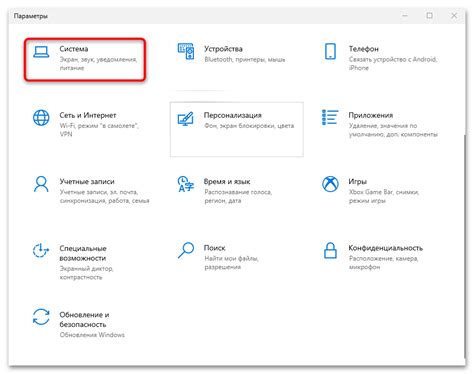
Task: Open the Сеть и Интернет globe icon
Action: 41,118
